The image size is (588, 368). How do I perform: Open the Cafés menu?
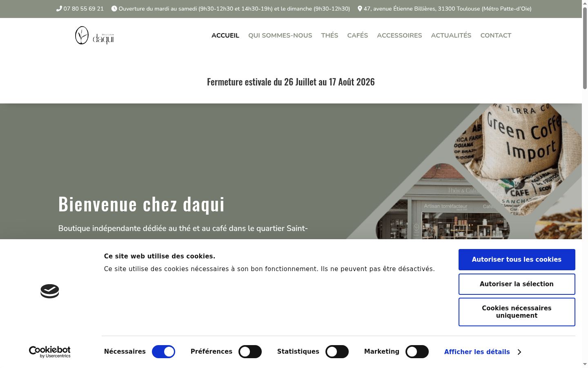tap(358, 36)
